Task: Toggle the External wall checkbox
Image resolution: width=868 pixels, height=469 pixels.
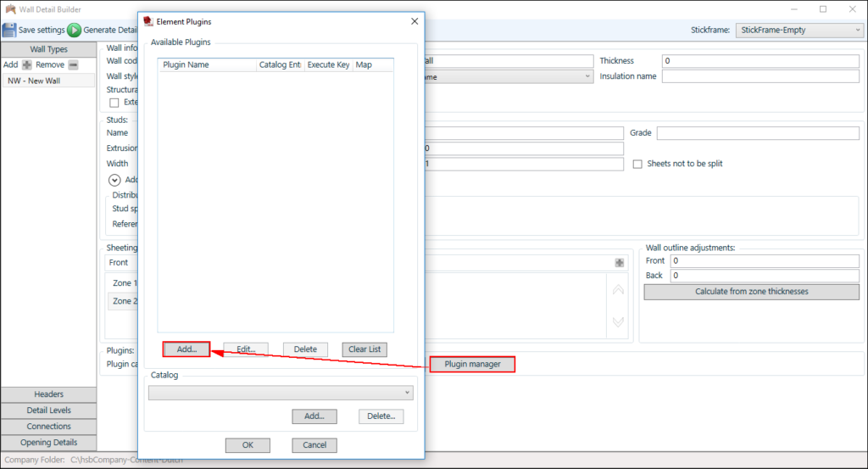Action: 114,103
